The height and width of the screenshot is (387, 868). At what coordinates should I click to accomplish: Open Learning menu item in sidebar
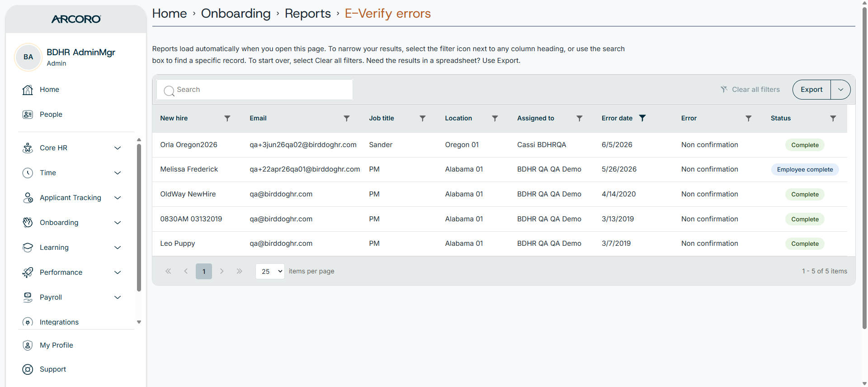click(54, 248)
